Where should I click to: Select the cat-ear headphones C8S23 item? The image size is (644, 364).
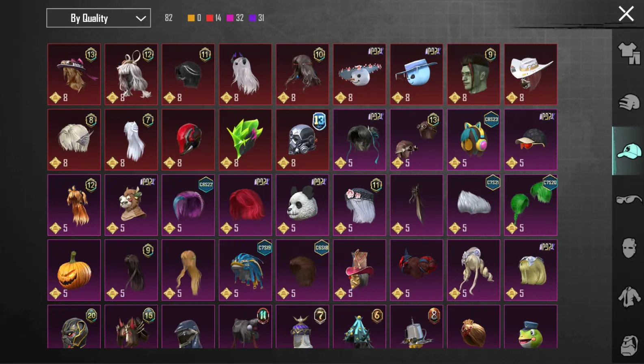coord(473,140)
